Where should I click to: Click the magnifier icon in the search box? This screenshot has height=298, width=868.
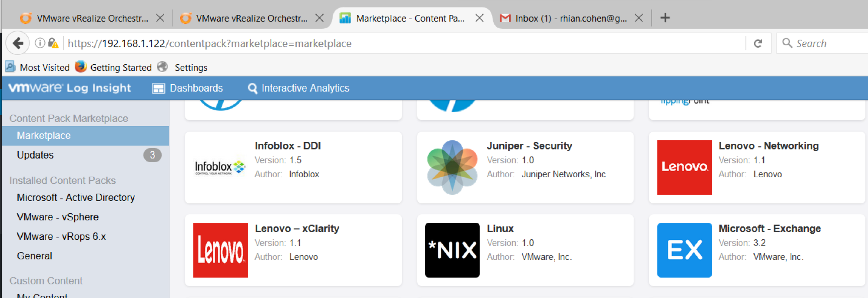click(787, 43)
